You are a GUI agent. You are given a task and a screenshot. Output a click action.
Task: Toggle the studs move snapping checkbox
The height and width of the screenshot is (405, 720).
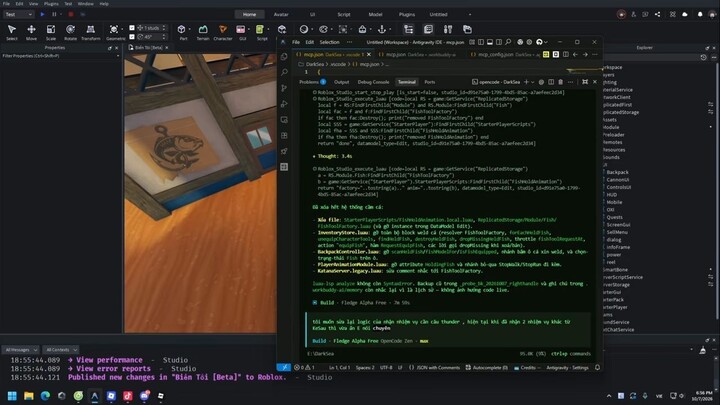click(x=132, y=28)
